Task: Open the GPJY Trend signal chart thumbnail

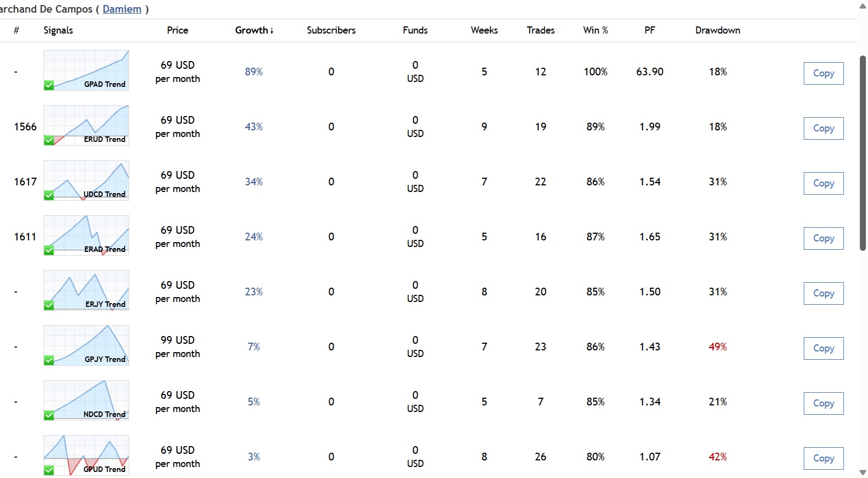Action: click(86, 345)
